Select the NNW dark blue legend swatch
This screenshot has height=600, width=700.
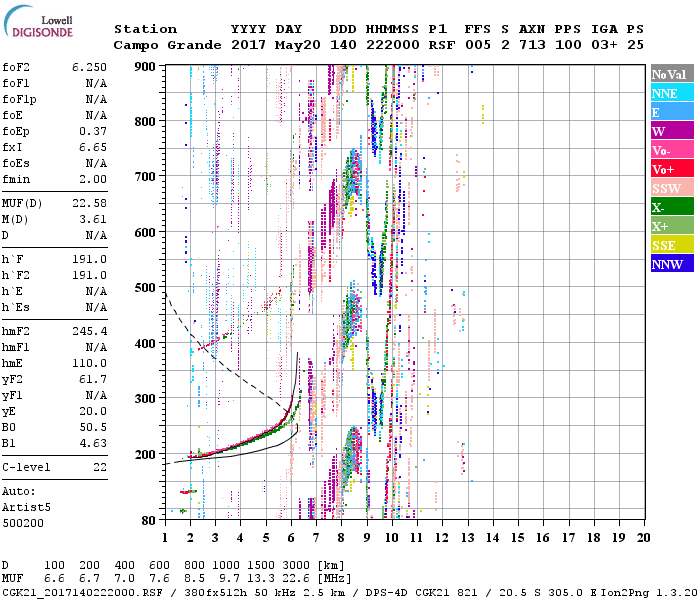[672, 264]
